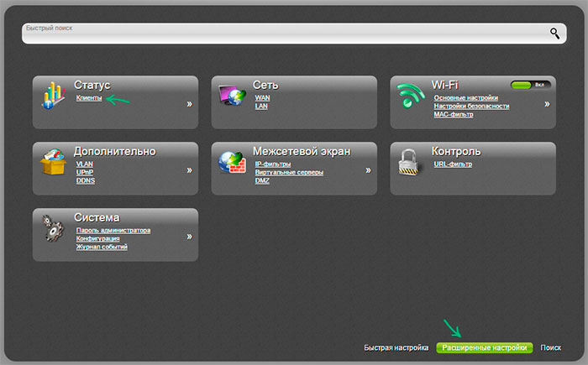Click the Сеть network monitor icon
Viewport: 588px width, 365px height.
click(230, 96)
